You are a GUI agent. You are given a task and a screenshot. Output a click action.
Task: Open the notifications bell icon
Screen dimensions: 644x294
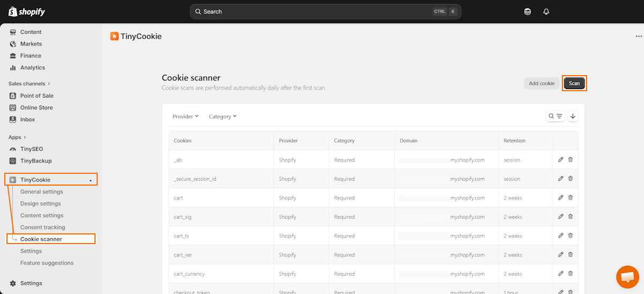(546, 12)
